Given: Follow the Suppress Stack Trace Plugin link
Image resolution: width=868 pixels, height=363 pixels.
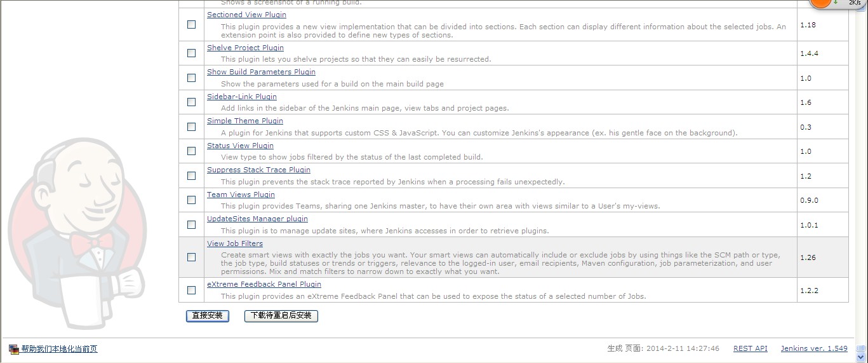Looking at the screenshot, I should [258, 170].
